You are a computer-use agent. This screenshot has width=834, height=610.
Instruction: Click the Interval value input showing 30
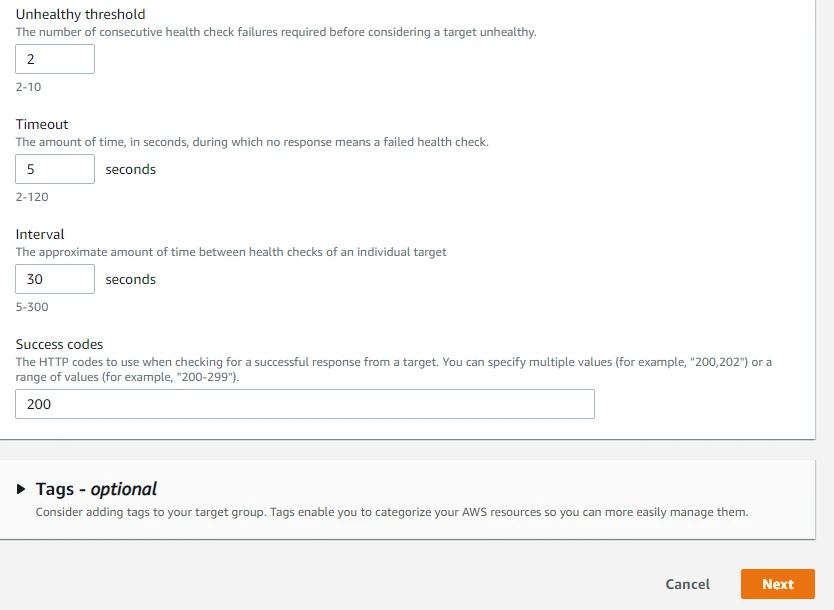point(54,278)
